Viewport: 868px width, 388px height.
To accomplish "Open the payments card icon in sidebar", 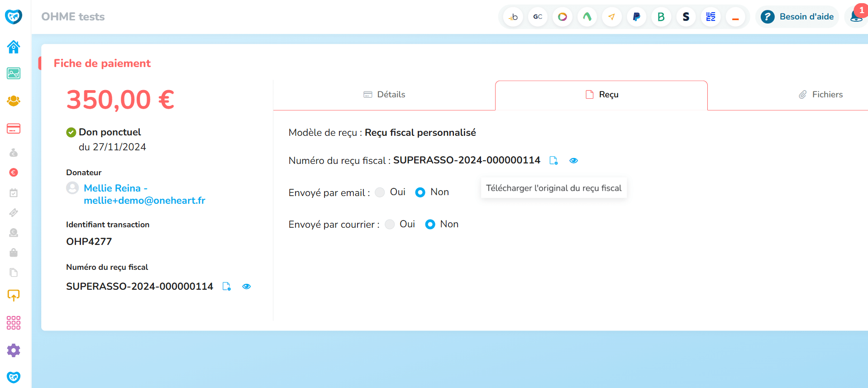I will click(14, 129).
